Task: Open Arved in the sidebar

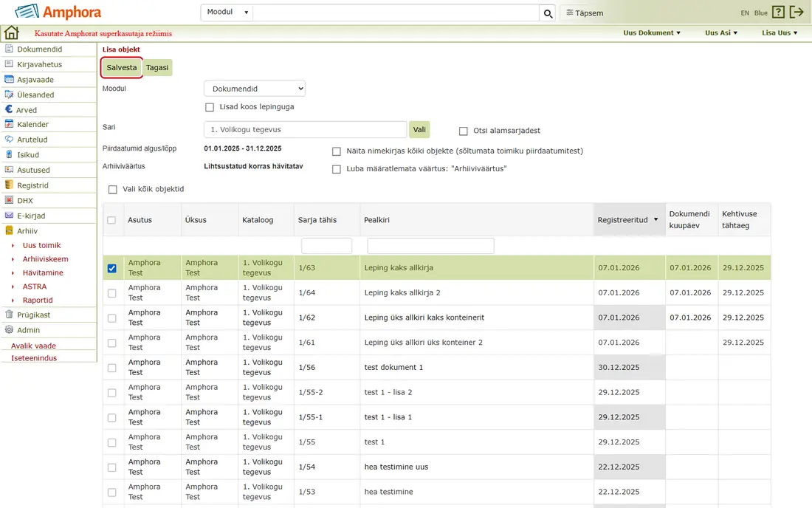Action: [26, 110]
